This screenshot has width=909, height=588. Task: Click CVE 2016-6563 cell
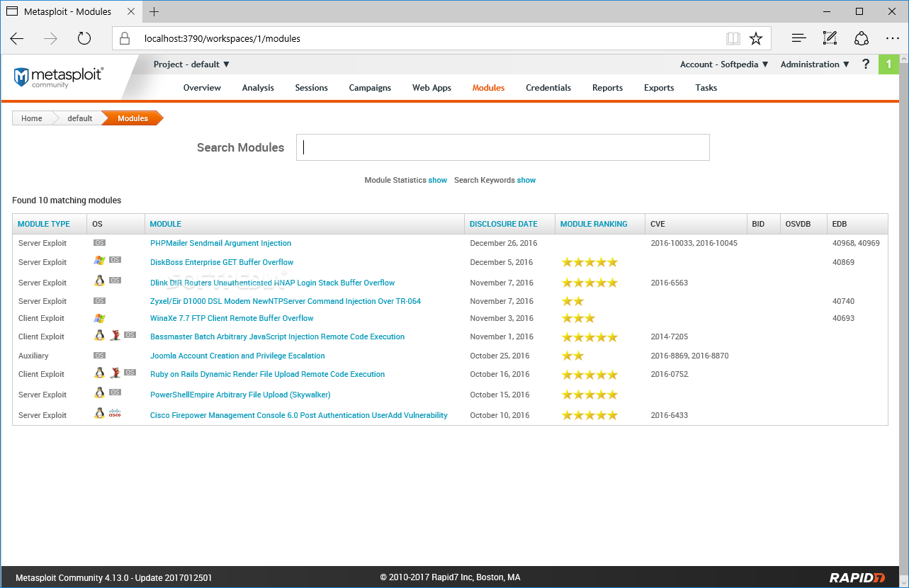[x=670, y=283]
